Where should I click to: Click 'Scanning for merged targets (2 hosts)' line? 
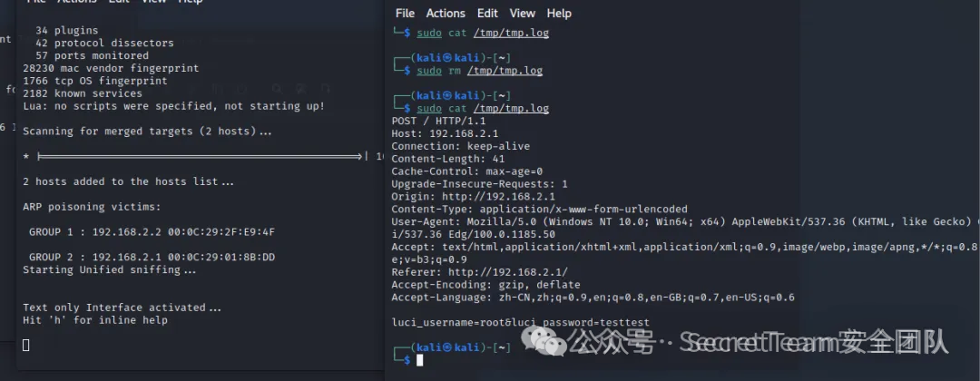pyautogui.click(x=148, y=132)
